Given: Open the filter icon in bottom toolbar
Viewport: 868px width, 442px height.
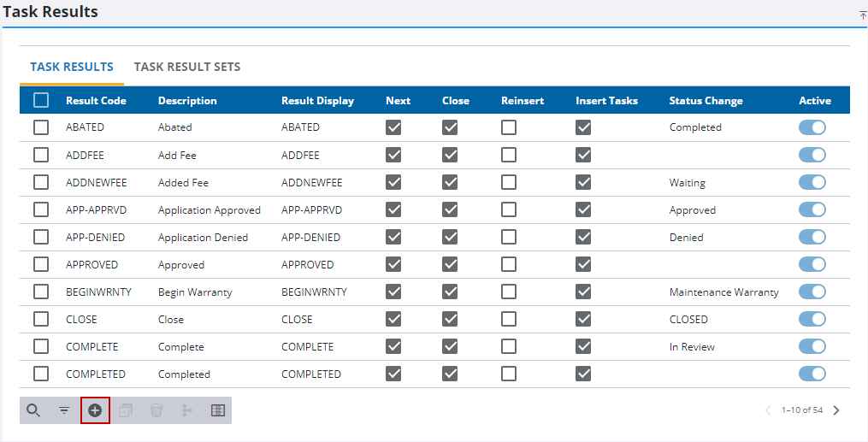Looking at the screenshot, I should (64, 410).
